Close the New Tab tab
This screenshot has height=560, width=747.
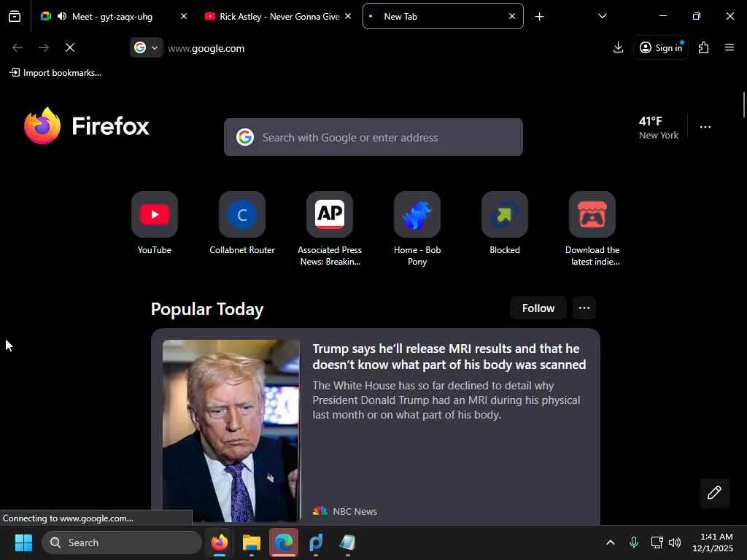point(512,17)
